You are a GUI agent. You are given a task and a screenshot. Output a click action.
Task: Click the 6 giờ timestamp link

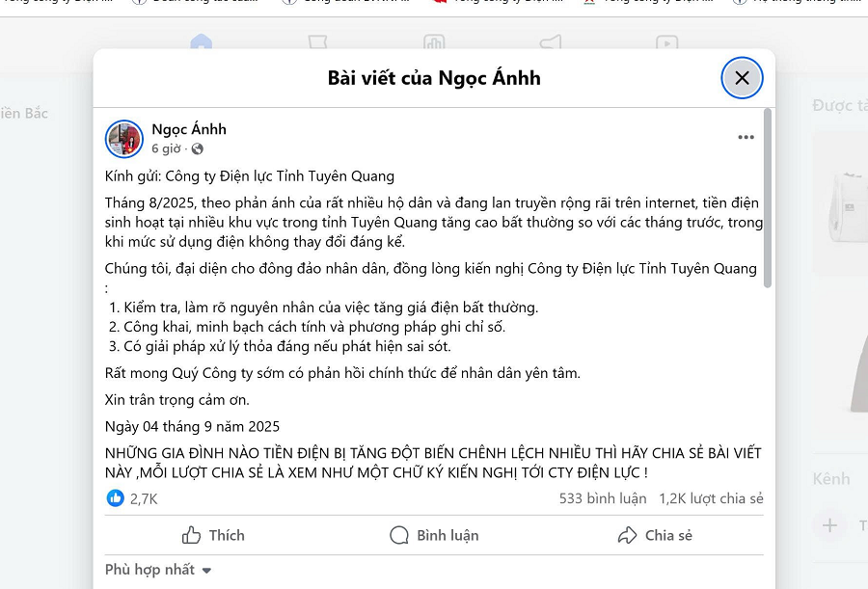166,149
